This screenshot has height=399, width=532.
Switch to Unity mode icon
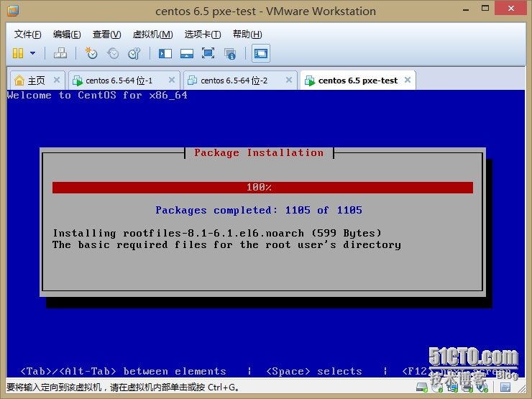pyautogui.click(x=230, y=54)
